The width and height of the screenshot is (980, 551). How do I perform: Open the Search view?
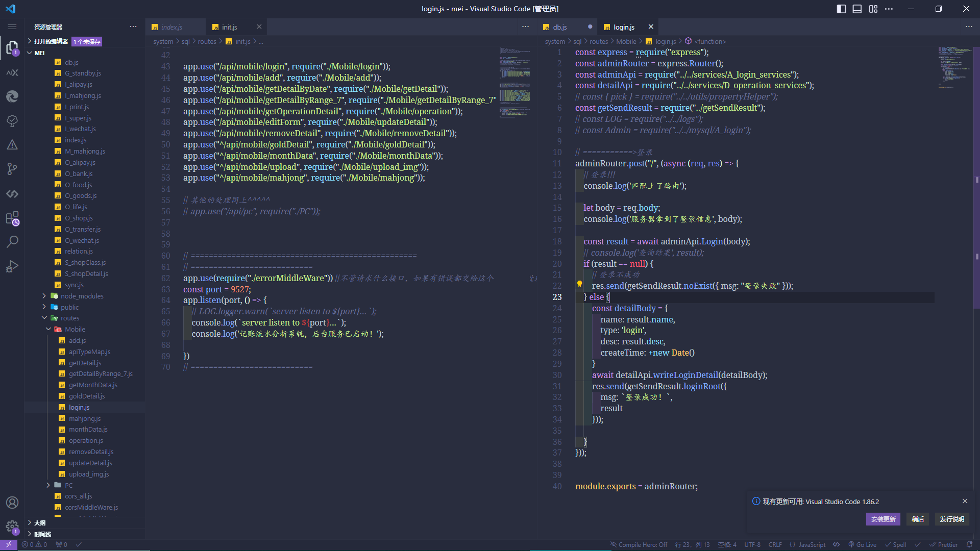pos(12,242)
